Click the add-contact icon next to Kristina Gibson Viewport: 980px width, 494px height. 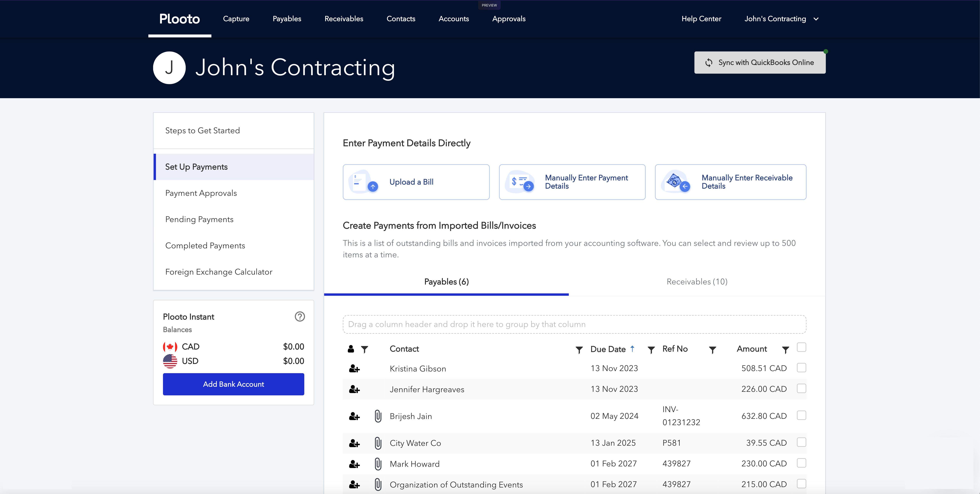pos(354,369)
